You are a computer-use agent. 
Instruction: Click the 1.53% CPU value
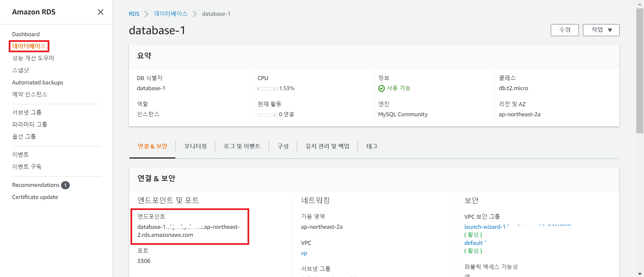pyautogui.click(x=287, y=88)
